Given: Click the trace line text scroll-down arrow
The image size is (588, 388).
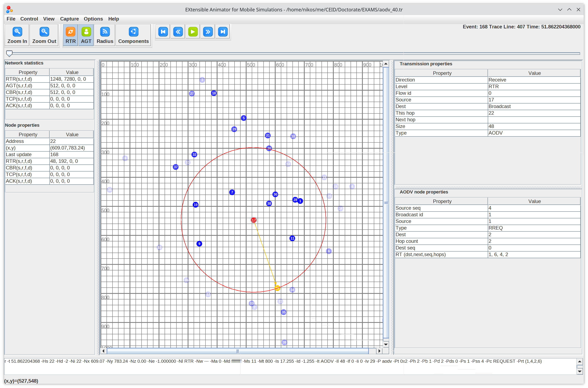Looking at the screenshot, I should [579, 371].
